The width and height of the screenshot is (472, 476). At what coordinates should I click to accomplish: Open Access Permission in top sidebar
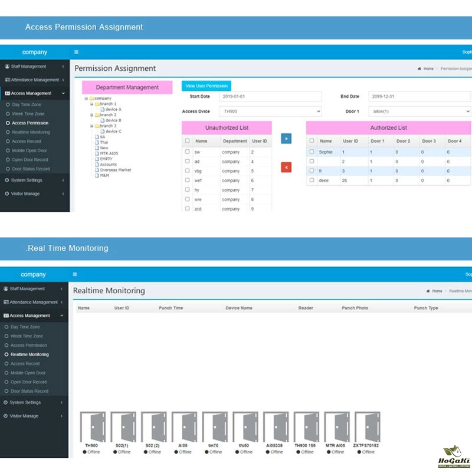(x=30, y=123)
